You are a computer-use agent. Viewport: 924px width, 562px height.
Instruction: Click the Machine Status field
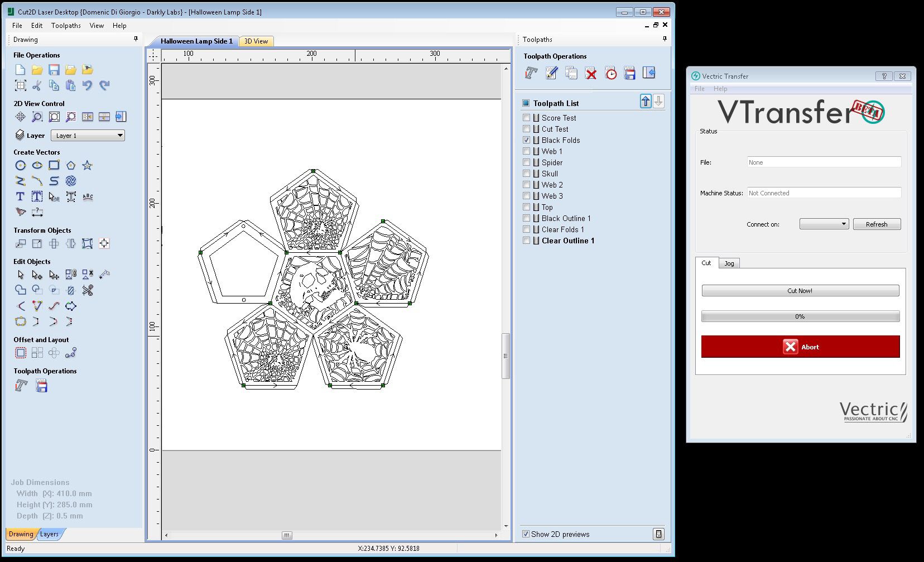pyautogui.click(x=824, y=193)
